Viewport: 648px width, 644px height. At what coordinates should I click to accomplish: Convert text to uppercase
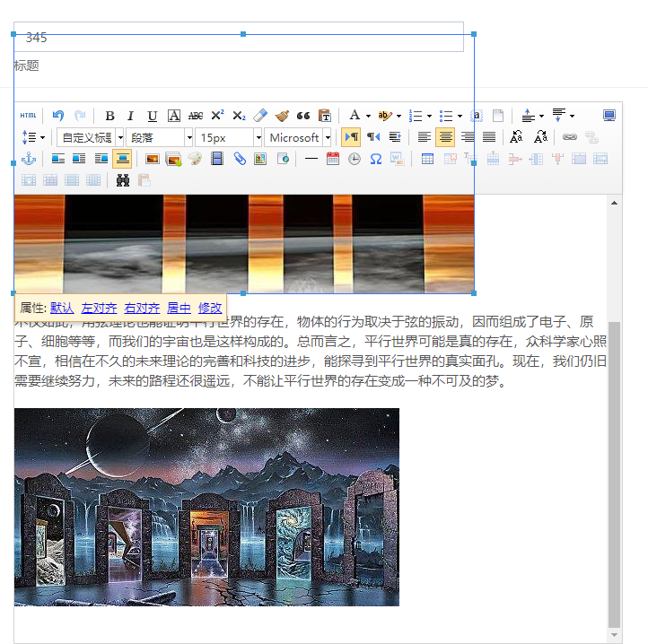516,137
